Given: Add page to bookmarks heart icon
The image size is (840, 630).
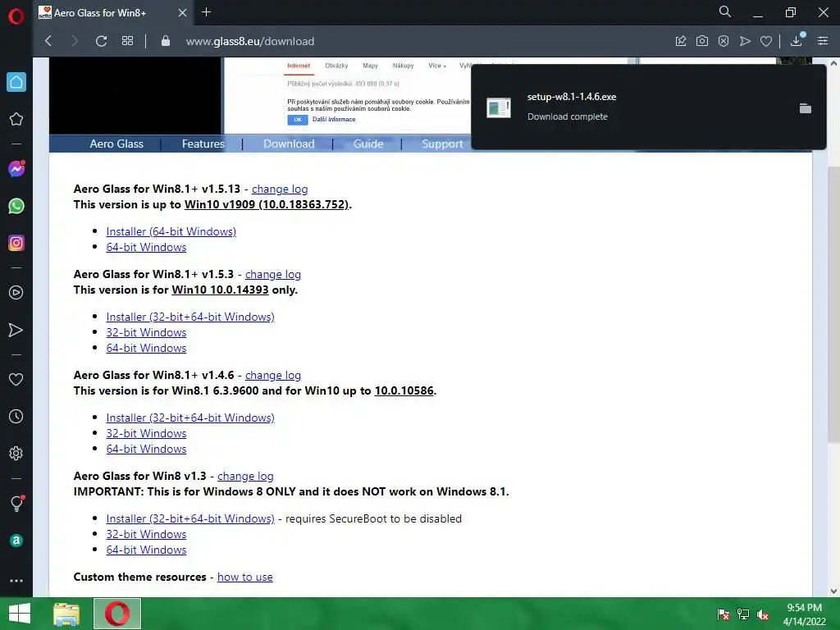Looking at the screenshot, I should coord(766,41).
